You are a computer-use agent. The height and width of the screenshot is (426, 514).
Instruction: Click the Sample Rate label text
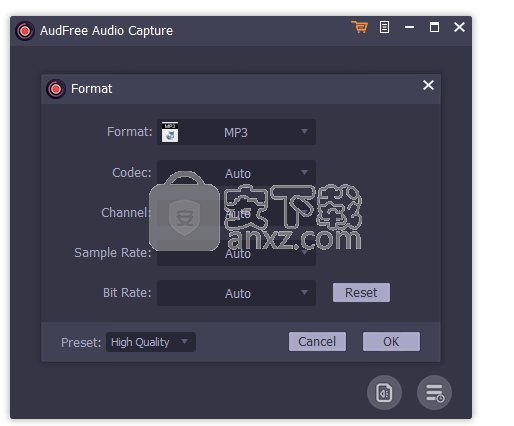coord(113,253)
